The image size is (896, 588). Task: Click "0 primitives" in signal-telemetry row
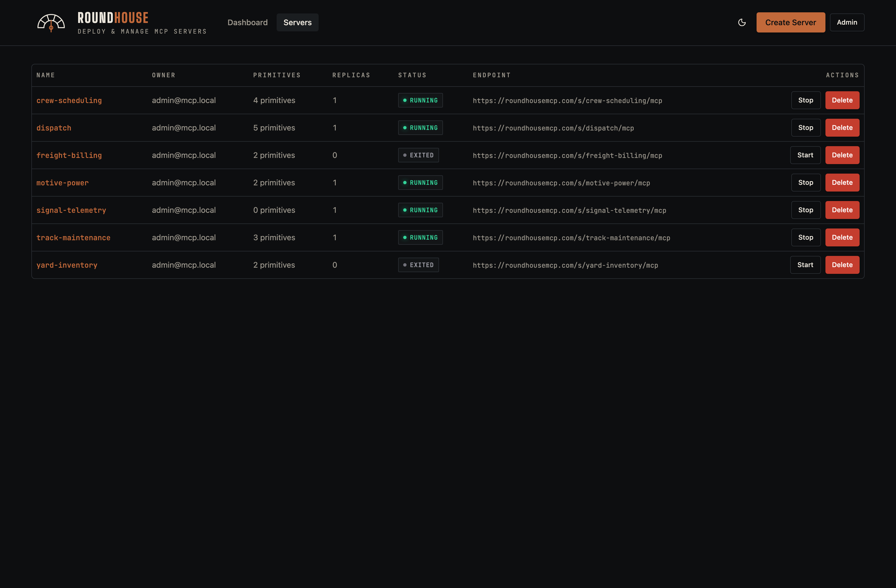(x=274, y=211)
